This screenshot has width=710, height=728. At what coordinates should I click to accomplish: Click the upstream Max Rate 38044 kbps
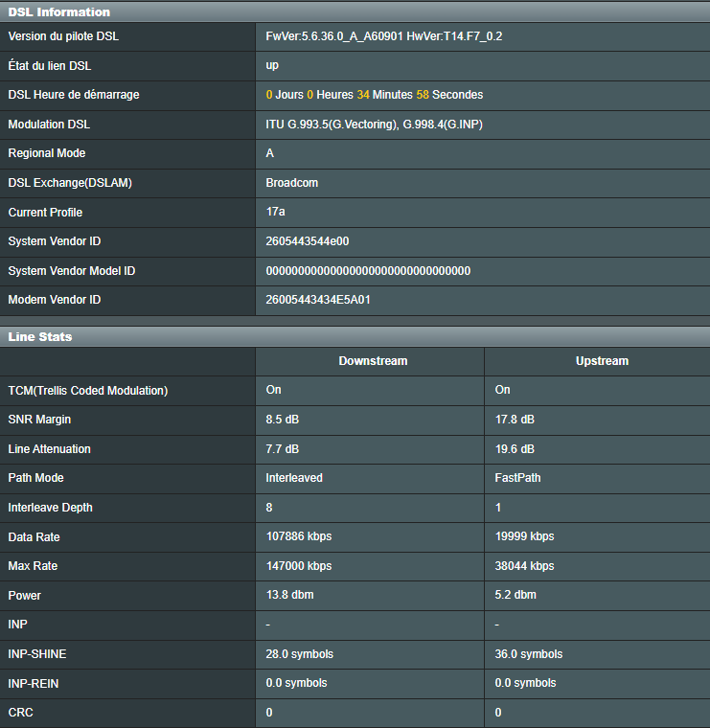[x=524, y=566]
